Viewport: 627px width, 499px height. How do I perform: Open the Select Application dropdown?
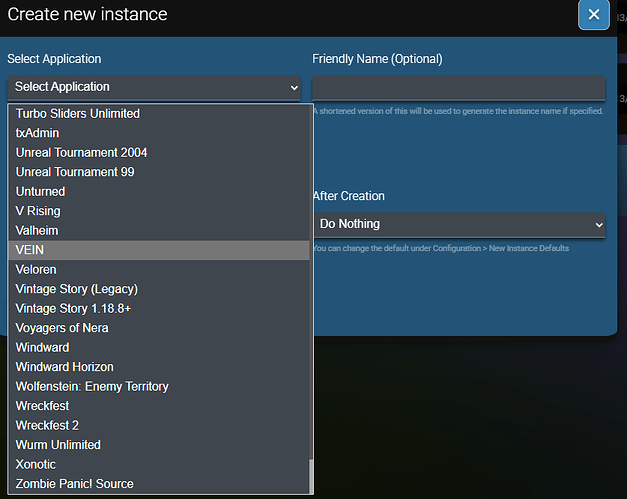coord(156,87)
